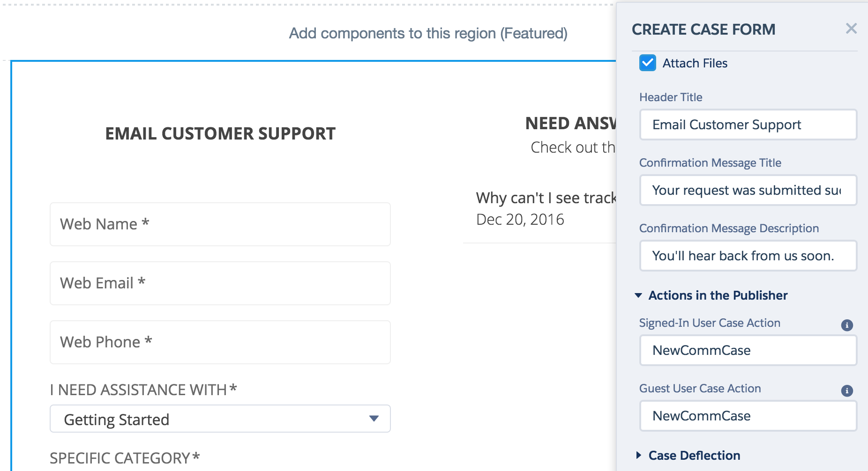The height and width of the screenshot is (471, 868).
Task: Click the Add components to Featured region
Action: 428,33
